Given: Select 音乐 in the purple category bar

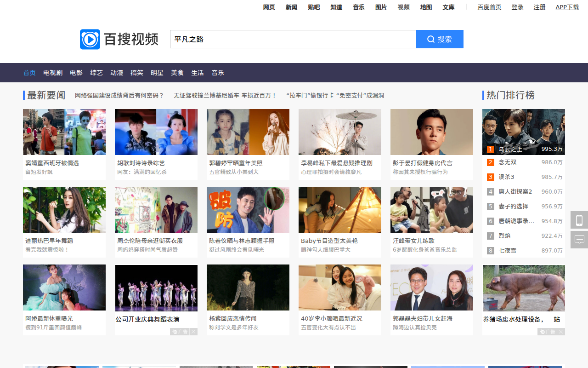Looking at the screenshot, I should [x=218, y=73].
